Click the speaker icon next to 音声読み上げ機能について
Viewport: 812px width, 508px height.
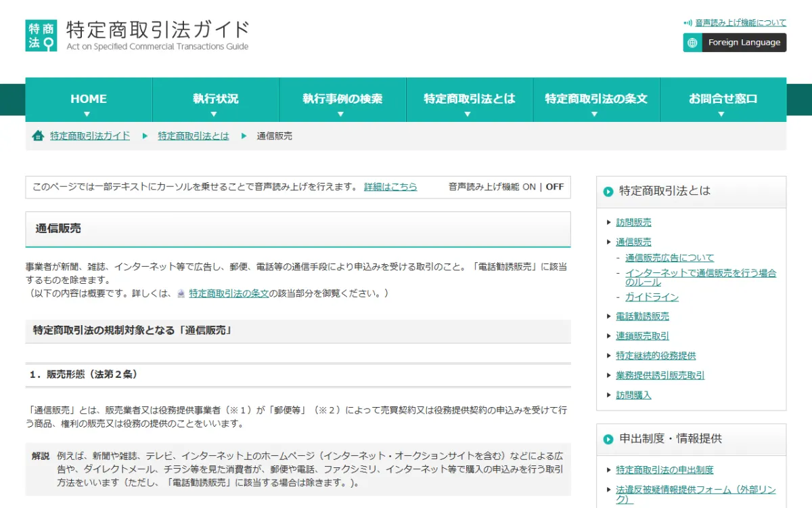[688, 23]
